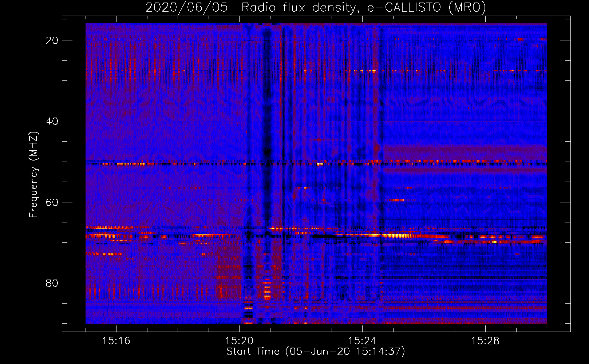The width and height of the screenshot is (589, 364).
Task: Click the plot title '2020/06/05 Radio flux density'
Action: pos(316,8)
